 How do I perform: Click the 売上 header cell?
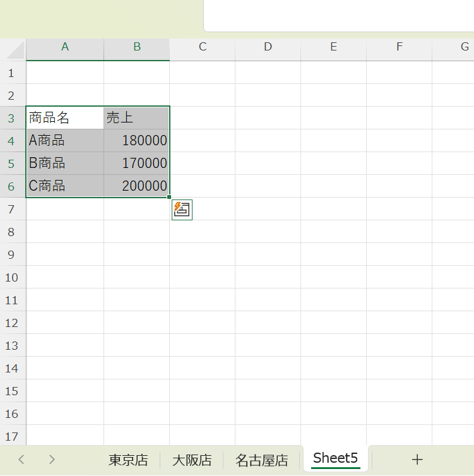point(136,118)
